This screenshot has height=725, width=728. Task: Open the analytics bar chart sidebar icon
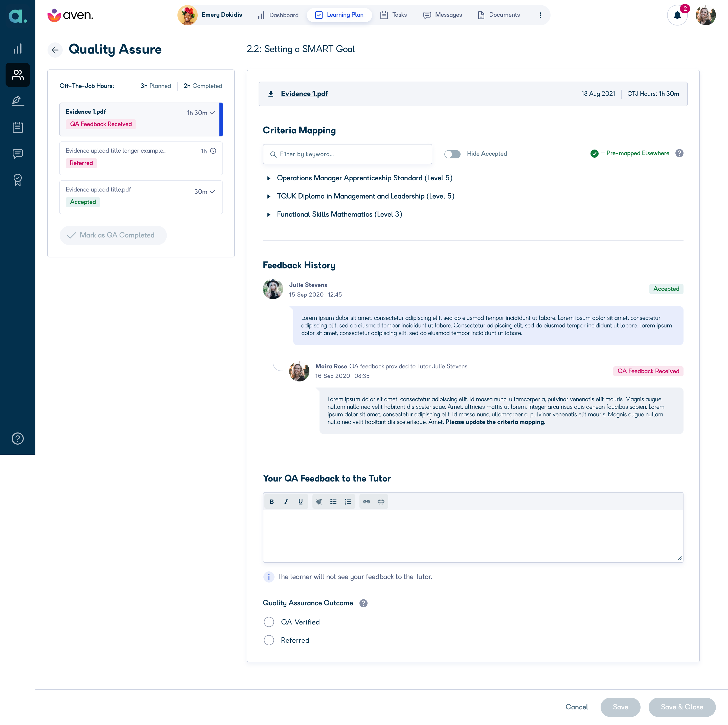18,49
